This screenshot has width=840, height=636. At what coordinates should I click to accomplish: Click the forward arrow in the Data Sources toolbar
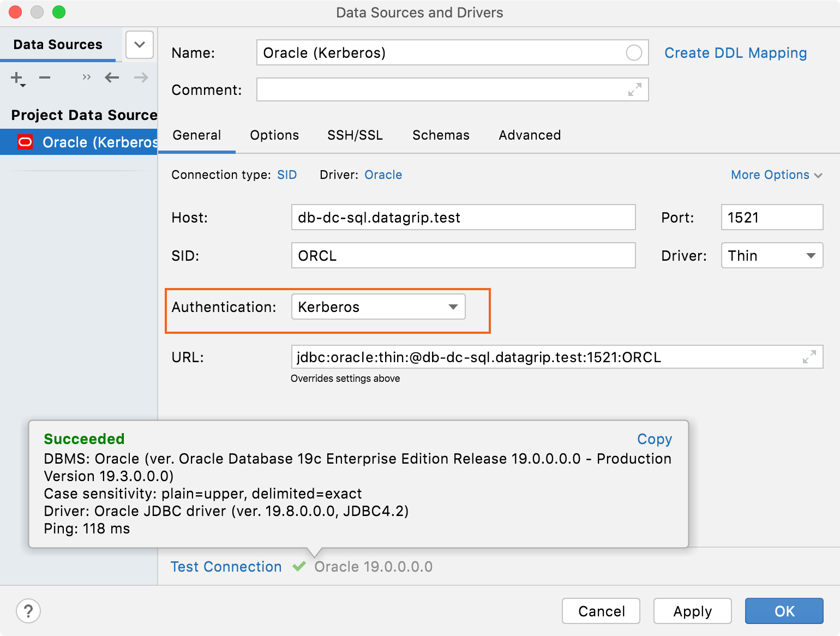[x=140, y=77]
